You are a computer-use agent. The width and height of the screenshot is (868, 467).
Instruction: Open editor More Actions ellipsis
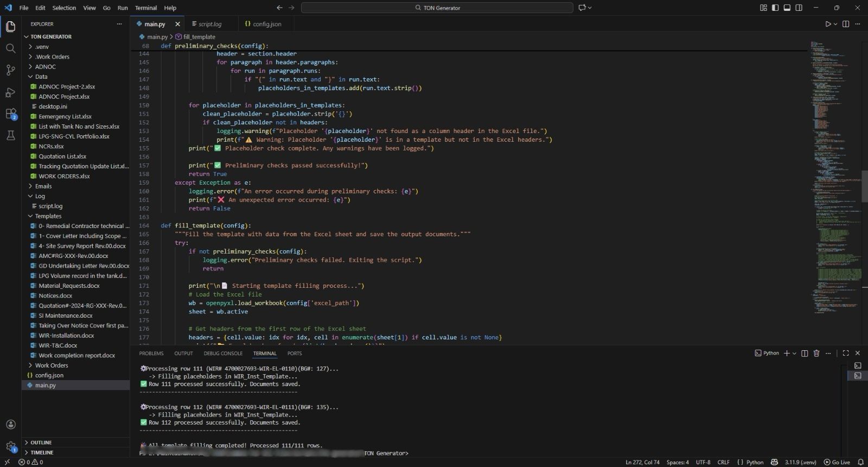coord(858,24)
